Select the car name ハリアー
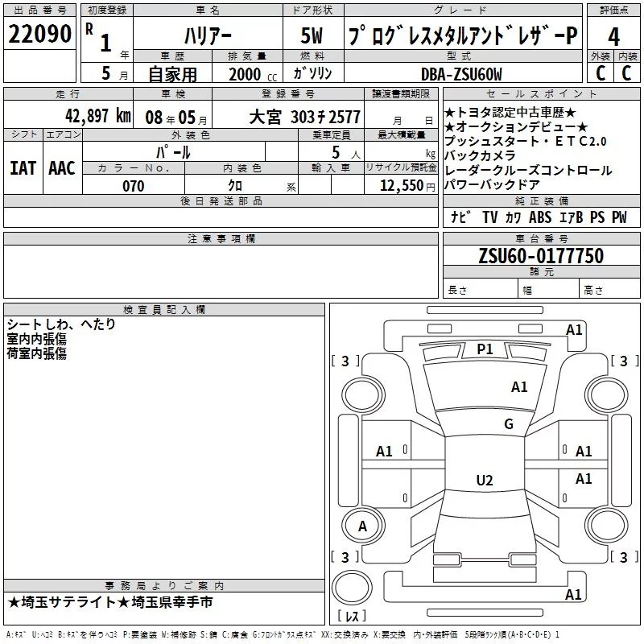The height and width of the screenshot is (644, 644). [208, 36]
